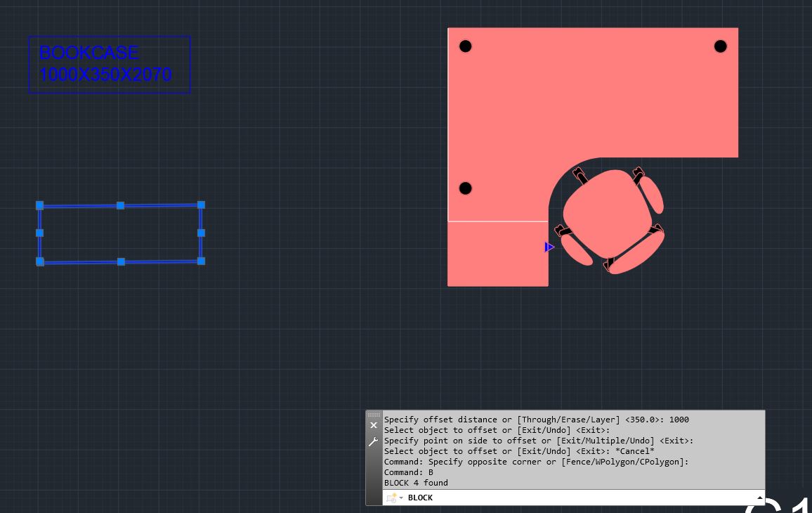Click the black grommet circle at the desk's top-right
This screenshot has height=513, width=812.
(721, 46)
